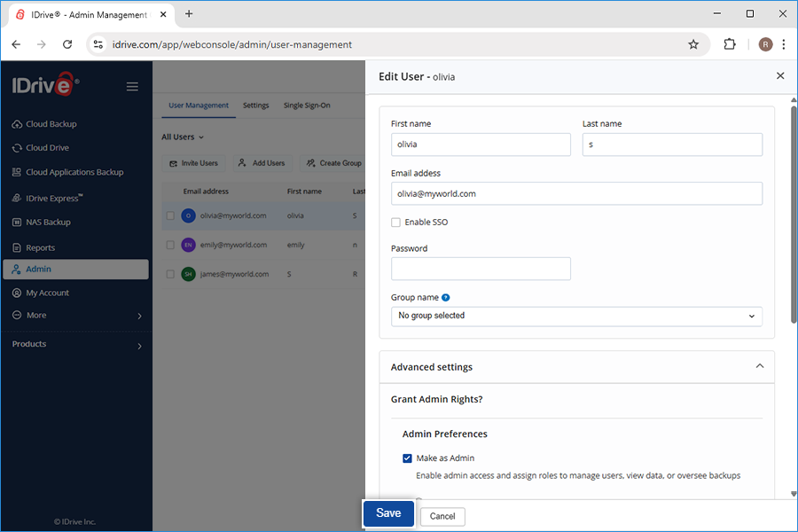Click the Password input field
The width and height of the screenshot is (798, 532).
[481, 269]
